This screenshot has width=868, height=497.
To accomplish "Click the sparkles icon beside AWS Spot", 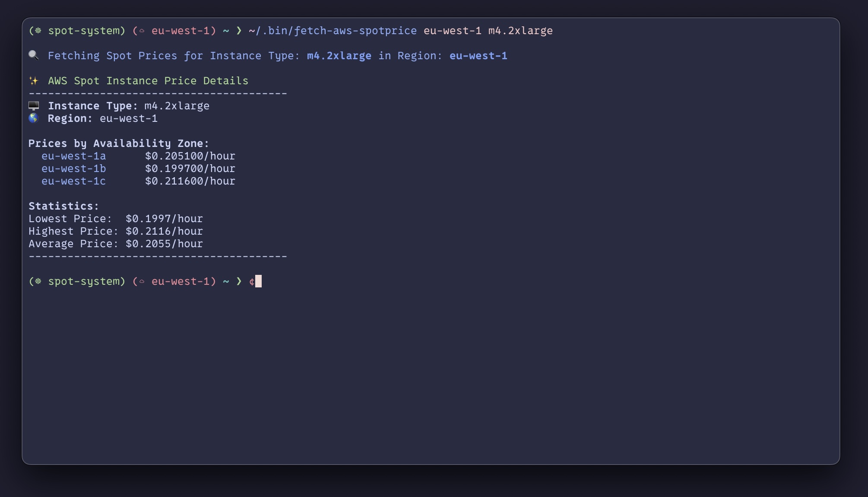I will coord(34,81).
